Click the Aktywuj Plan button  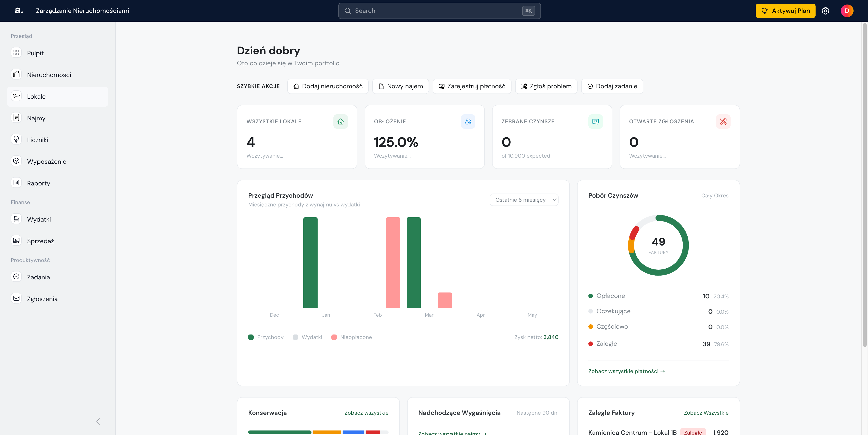(785, 11)
